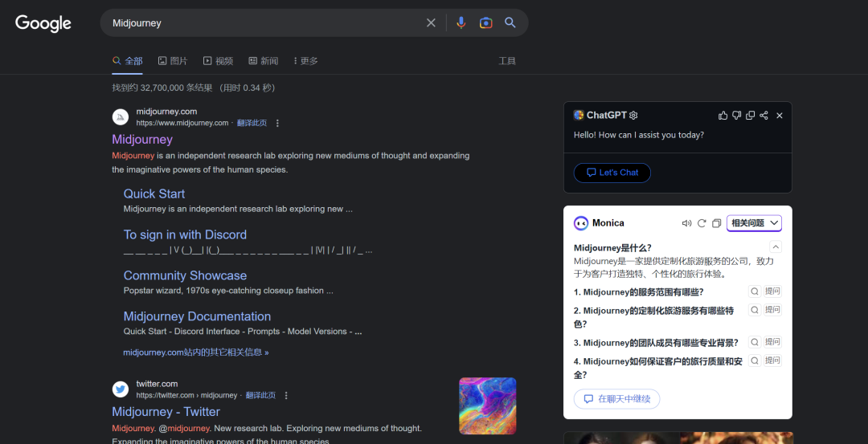Image resolution: width=868 pixels, height=444 pixels.
Task: Regenerate Monica answer with refresh icon
Action: tap(702, 223)
